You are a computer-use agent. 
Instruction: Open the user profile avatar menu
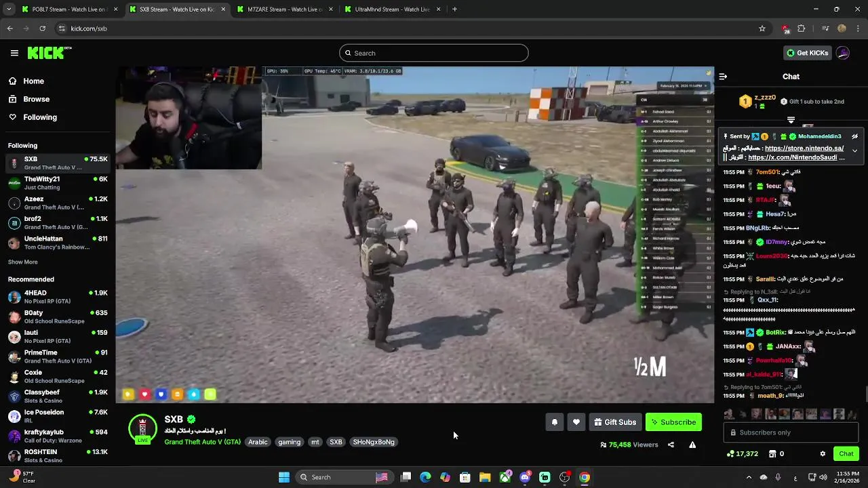843,53
